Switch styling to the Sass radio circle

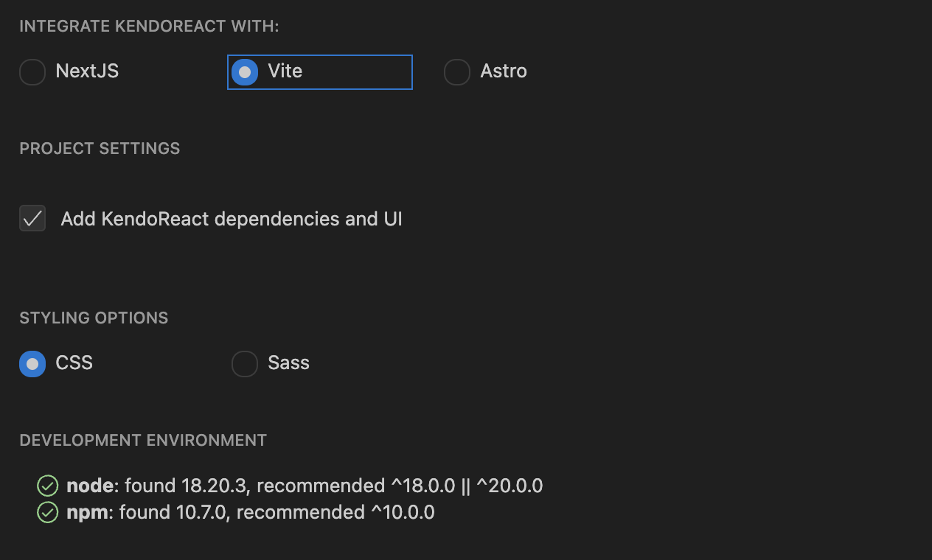tap(245, 364)
